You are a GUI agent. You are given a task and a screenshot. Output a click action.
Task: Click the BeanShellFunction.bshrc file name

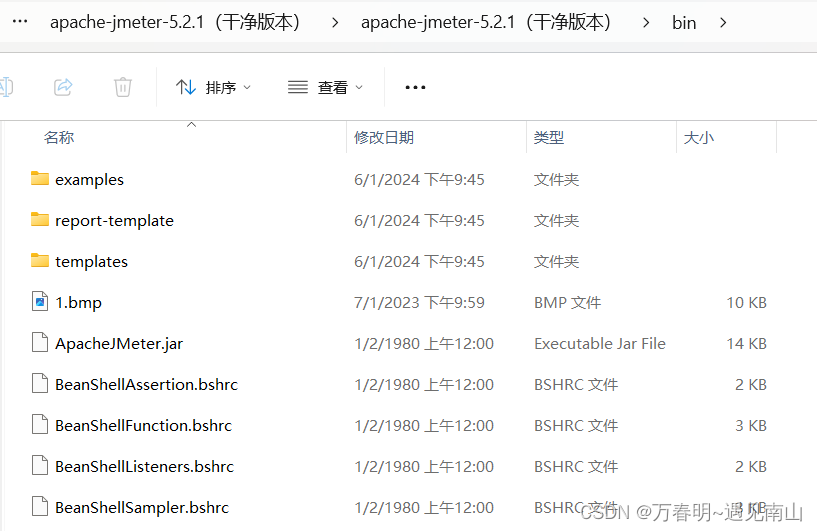tap(143, 426)
